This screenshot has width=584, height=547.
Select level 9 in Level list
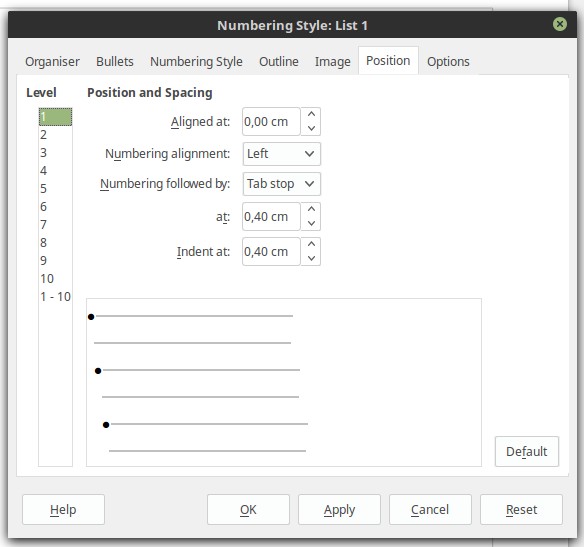point(55,261)
